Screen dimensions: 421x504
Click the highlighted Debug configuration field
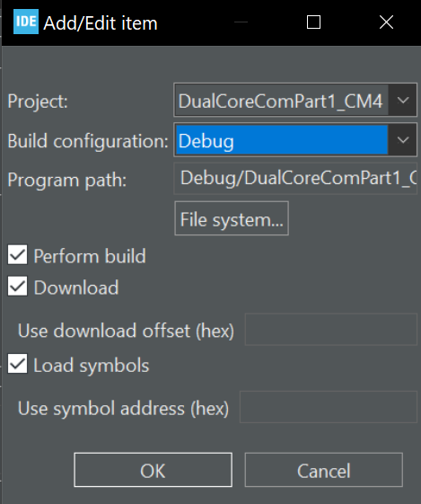coord(282,140)
